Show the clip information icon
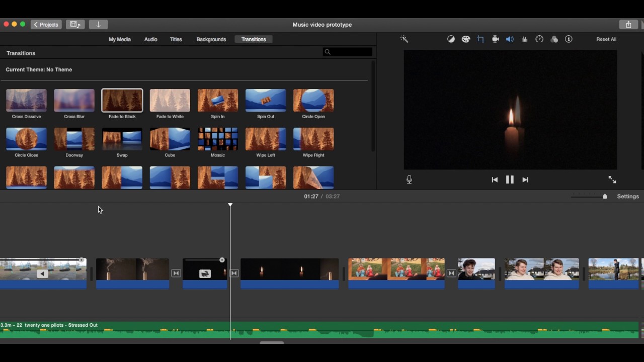The height and width of the screenshot is (362, 644). [569, 39]
